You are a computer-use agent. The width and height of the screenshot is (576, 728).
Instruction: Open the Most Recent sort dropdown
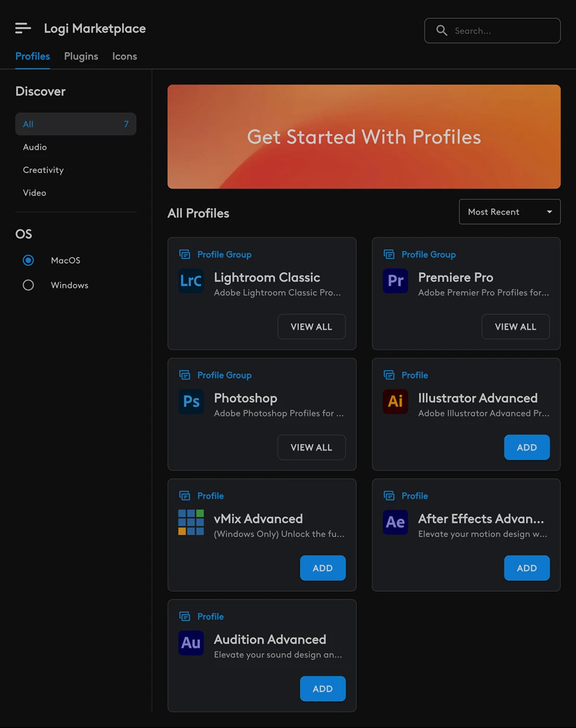[x=509, y=212]
